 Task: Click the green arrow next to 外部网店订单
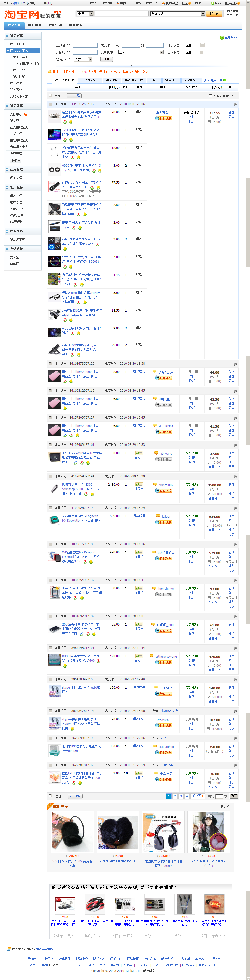[x=225, y=80]
